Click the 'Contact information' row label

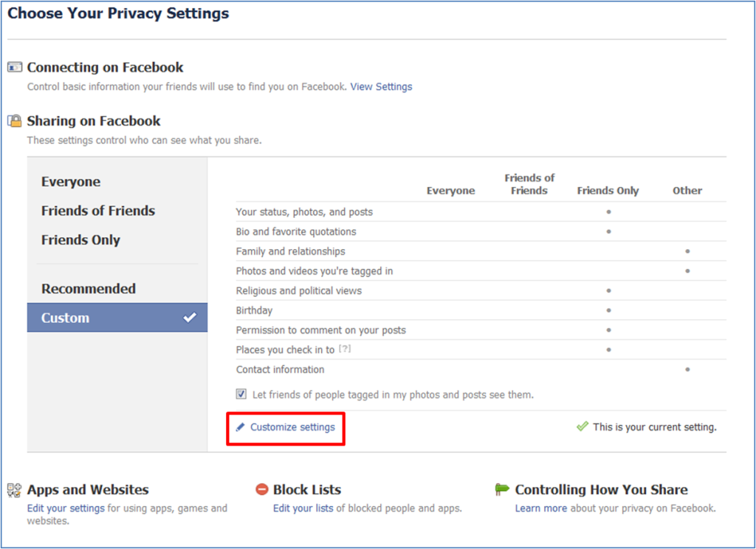(x=280, y=369)
